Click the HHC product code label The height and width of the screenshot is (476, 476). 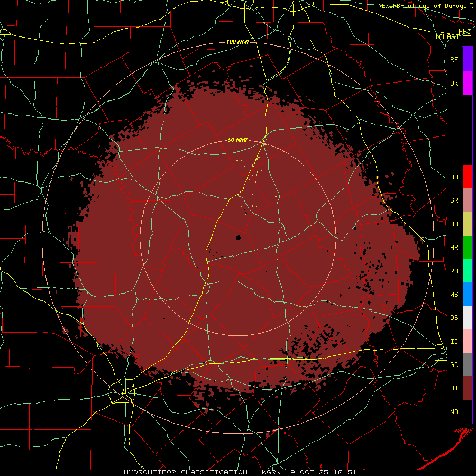pos(464,32)
